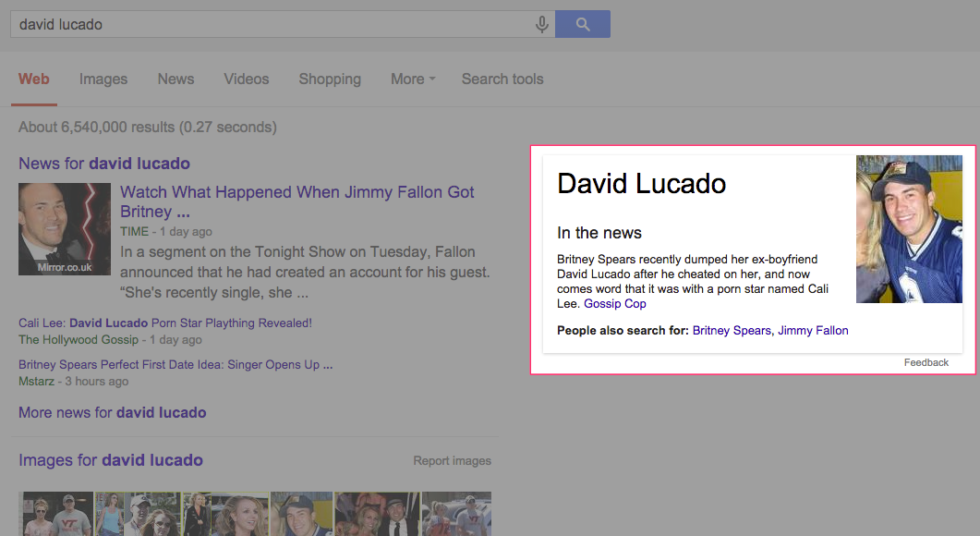Click the microphone voice search icon
The height and width of the screenshot is (536, 980).
(x=542, y=24)
